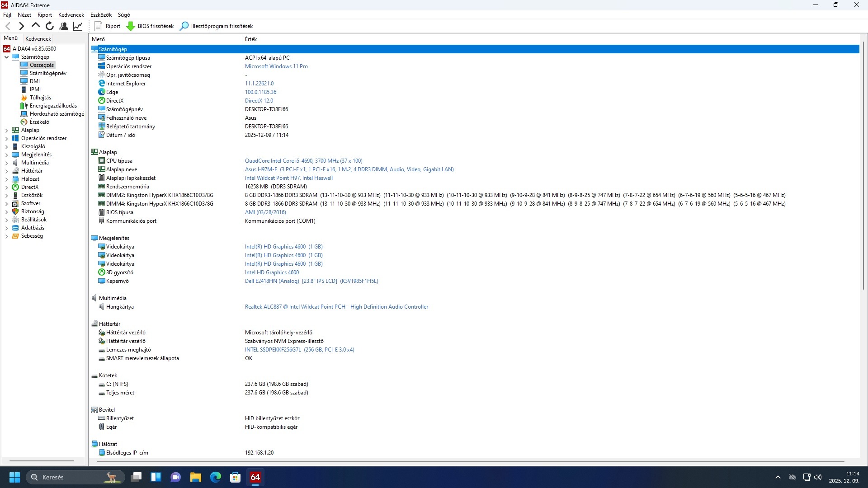868x488 pixels.
Task: Open the user/favorites person icon
Action: pos(64,26)
